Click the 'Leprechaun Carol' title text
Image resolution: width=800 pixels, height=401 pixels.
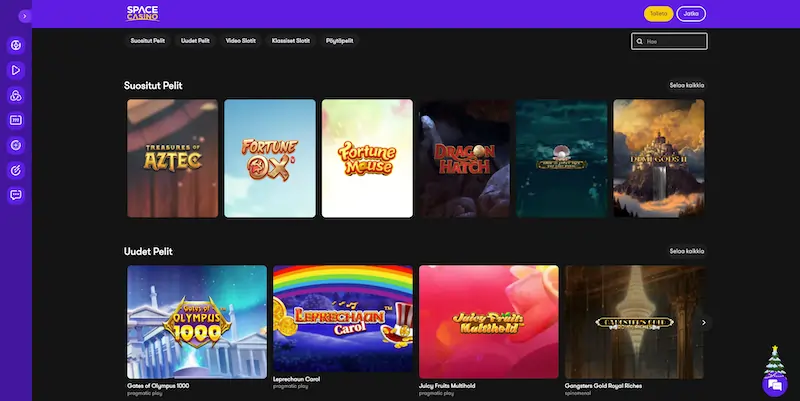click(296, 380)
